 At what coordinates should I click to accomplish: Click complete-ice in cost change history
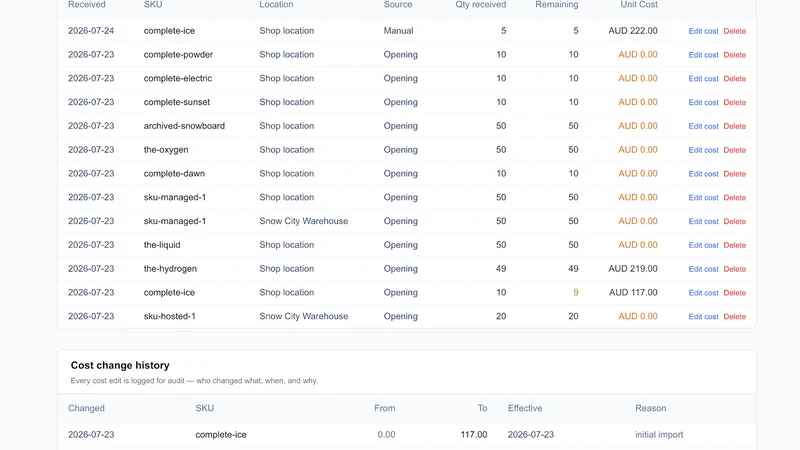221,435
